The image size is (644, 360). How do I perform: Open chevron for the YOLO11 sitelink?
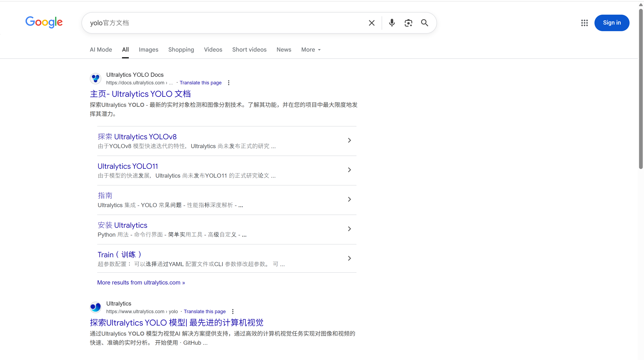[349, 170]
